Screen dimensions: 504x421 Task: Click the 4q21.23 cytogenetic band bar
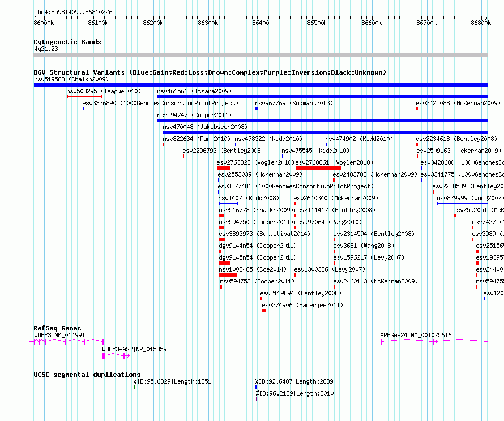coord(260,55)
